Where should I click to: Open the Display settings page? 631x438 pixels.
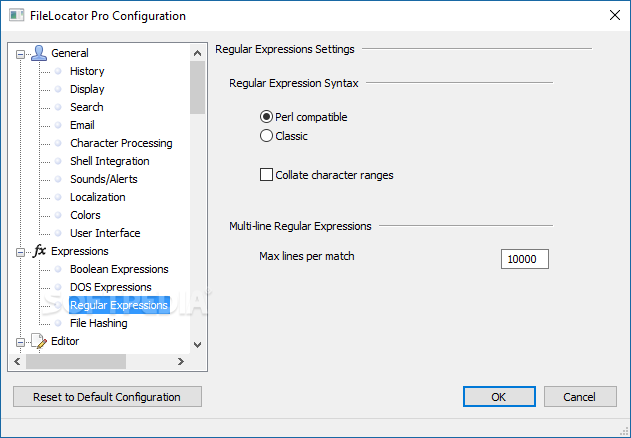(87, 89)
